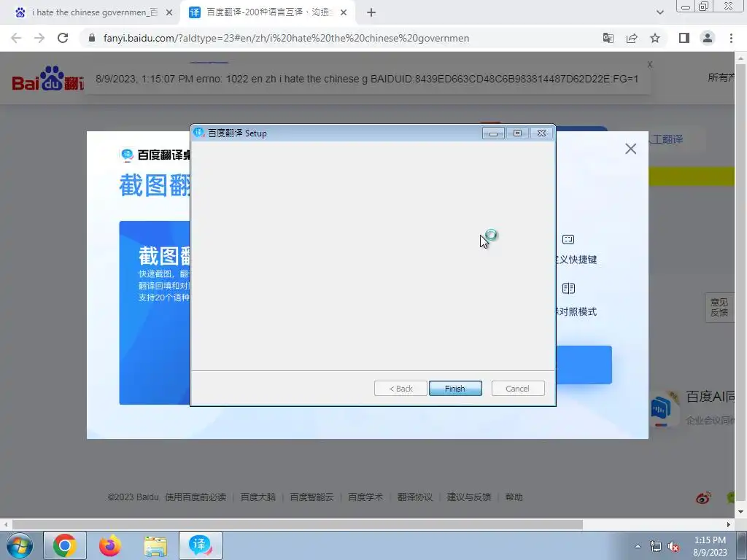Click the 百度翻译 installer taskbar icon
Image resolution: width=747 pixels, height=560 pixels.
click(x=201, y=545)
